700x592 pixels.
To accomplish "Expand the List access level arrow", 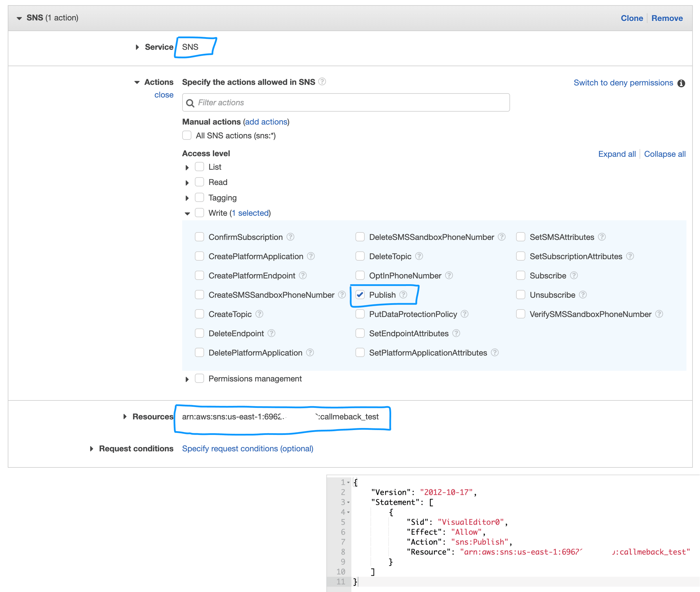I will pyautogui.click(x=187, y=167).
